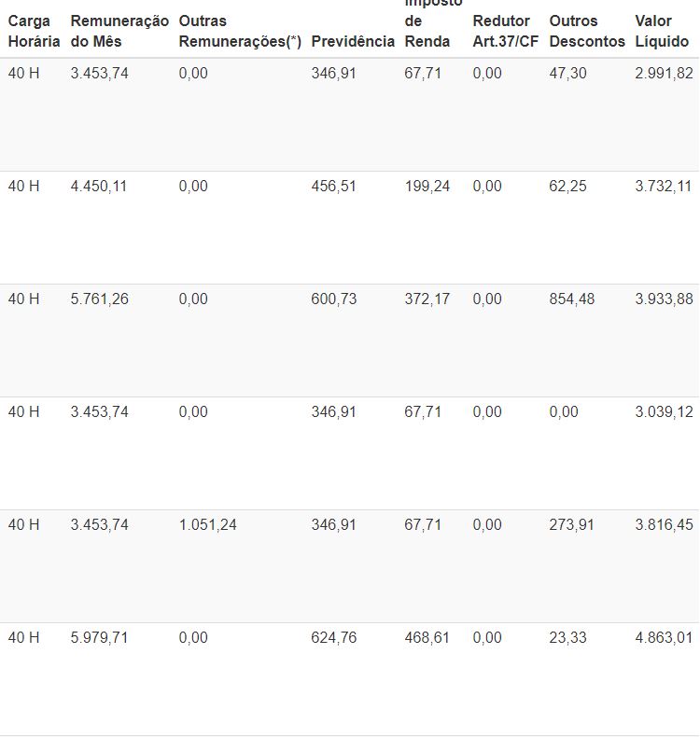The image size is (700, 737).
Task: Click the 468,61 income tax value
Action: tap(427, 638)
